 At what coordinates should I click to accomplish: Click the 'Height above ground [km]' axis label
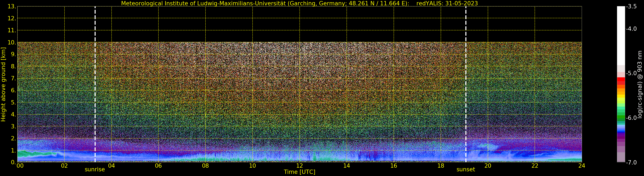tap(3, 84)
